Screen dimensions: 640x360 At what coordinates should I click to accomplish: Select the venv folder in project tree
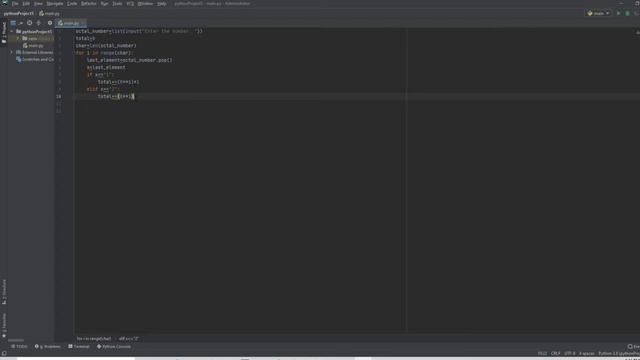[x=33, y=38]
